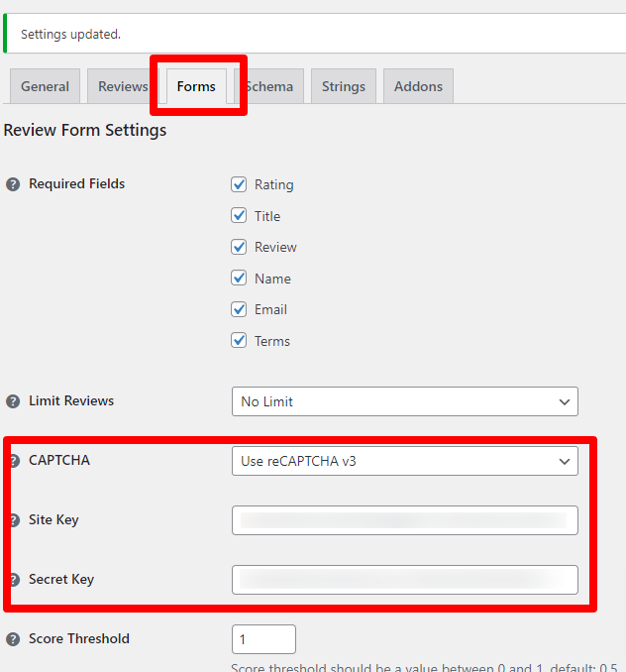Click help icon beside CAPTCHA label

pyautogui.click(x=15, y=461)
